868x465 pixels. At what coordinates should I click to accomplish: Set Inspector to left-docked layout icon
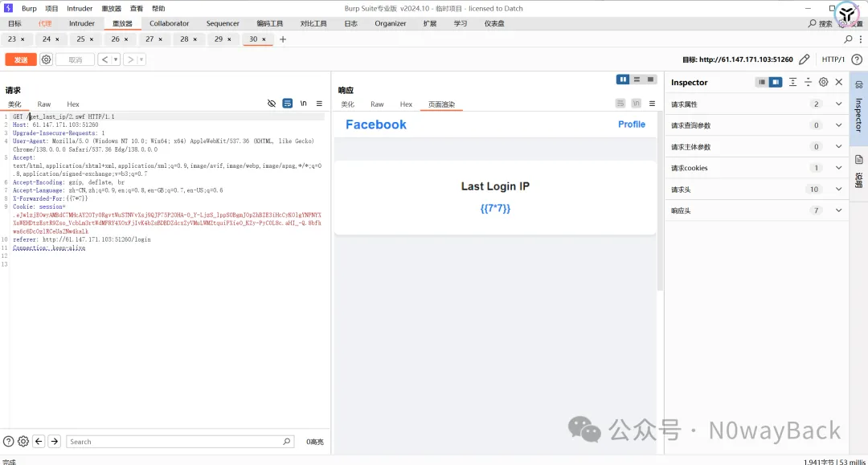[762, 82]
